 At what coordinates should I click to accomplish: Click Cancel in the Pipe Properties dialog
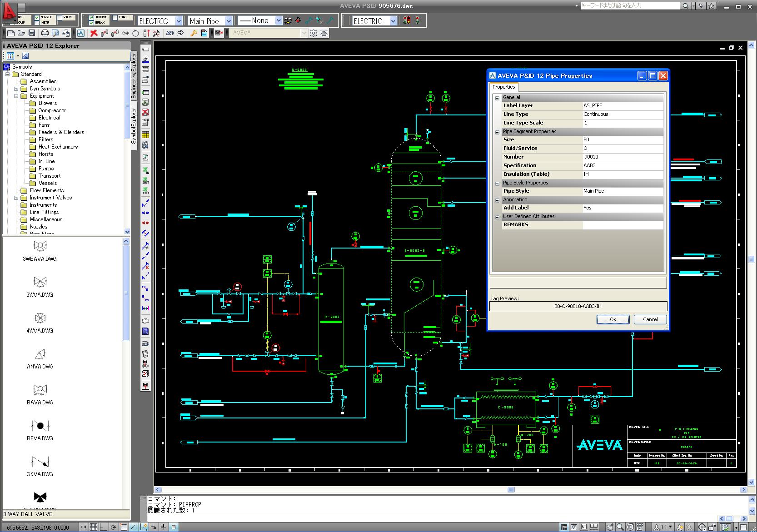(650, 319)
